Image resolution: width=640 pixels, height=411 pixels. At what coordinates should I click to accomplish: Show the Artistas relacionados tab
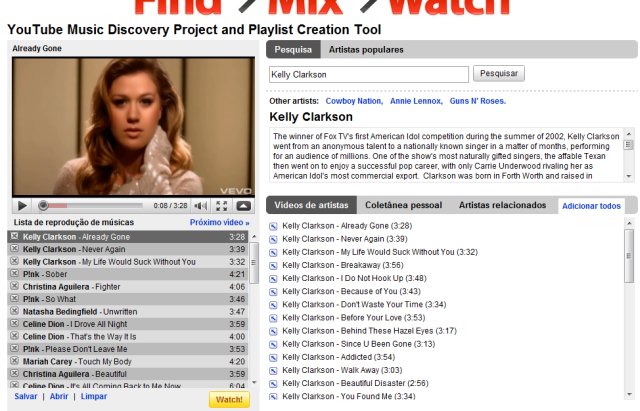(503, 205)
